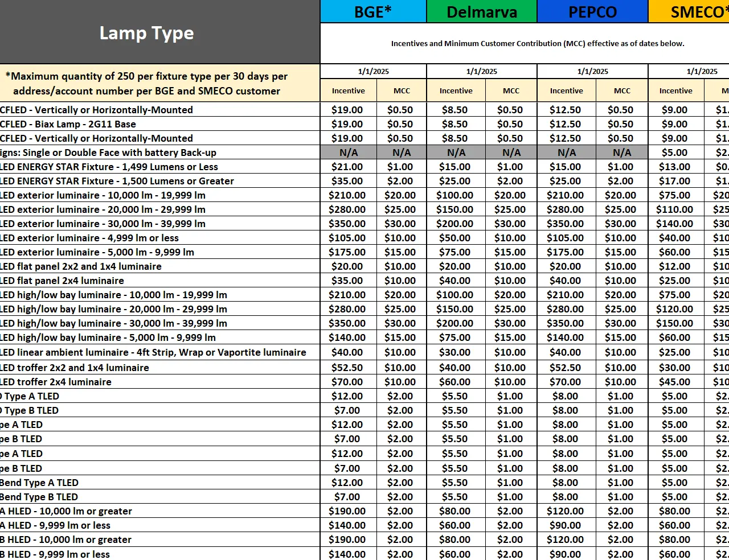Click BGE $105.00 incentive for exterior 4,999 lm row

click(347, 238)
